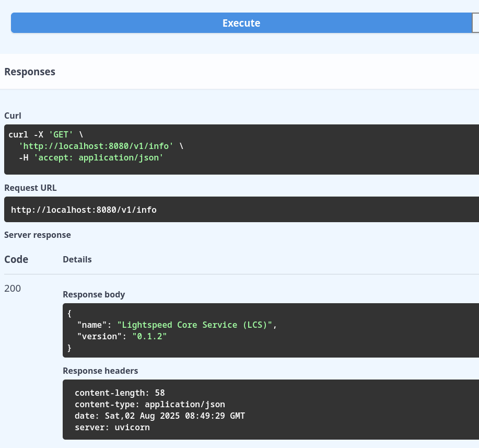Image resolution: width=479 pixels, height=448 pixels.
Task: Click the version value 0.1.2
Action: click(x=149, y=336)
